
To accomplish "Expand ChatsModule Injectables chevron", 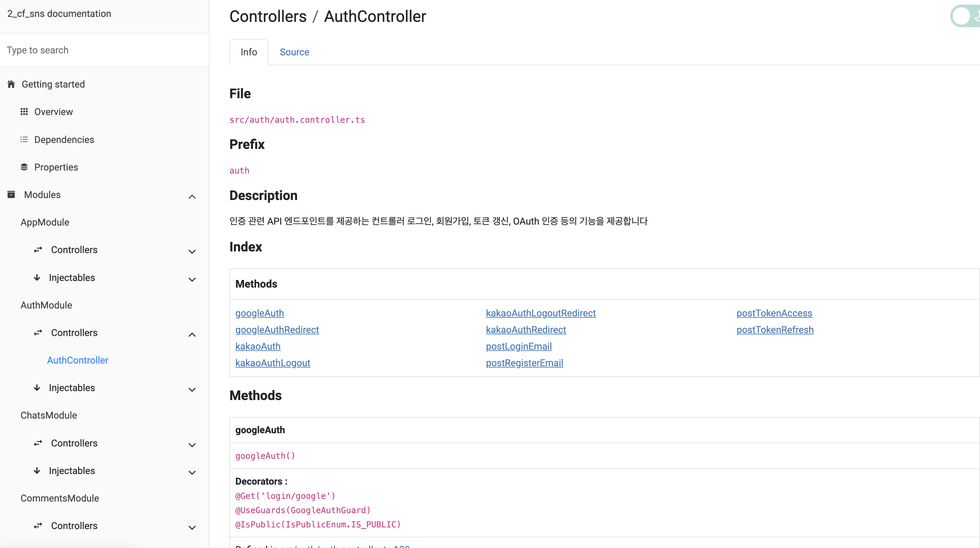I will (x=192, y=473).
